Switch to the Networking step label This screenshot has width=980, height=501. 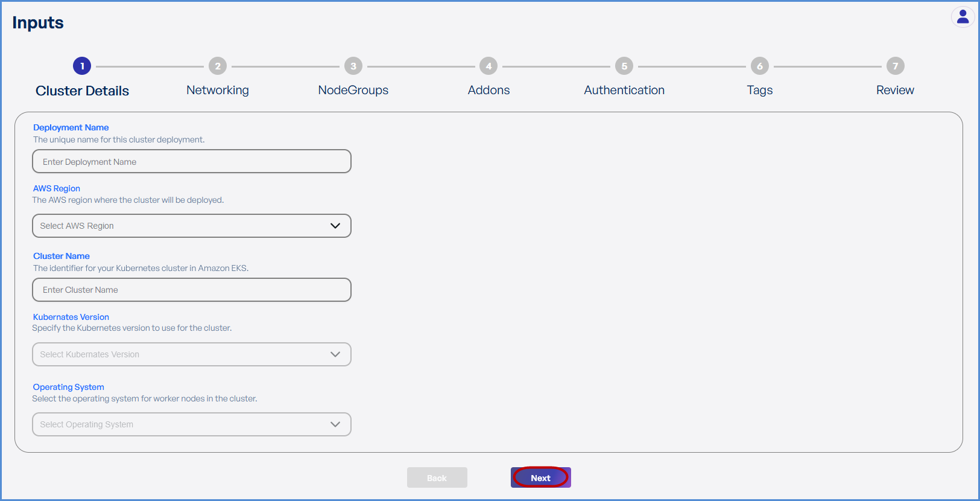click(218, 90)
